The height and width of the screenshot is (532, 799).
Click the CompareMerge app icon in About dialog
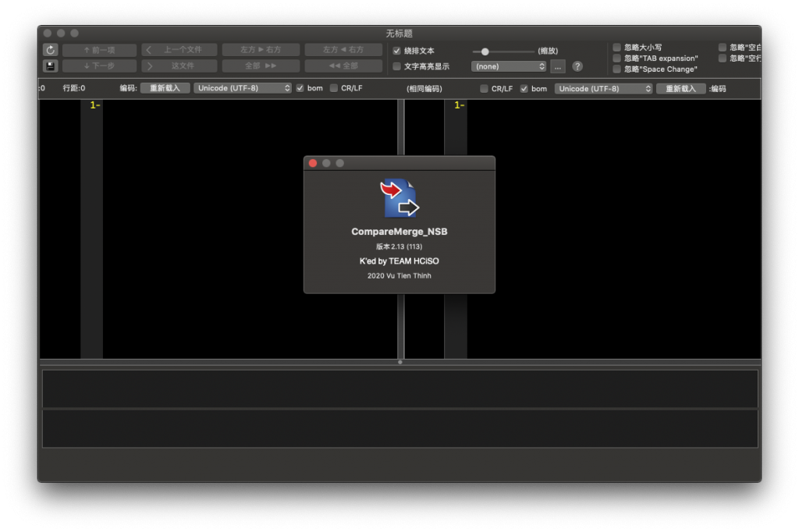click(x=399, y=198)
